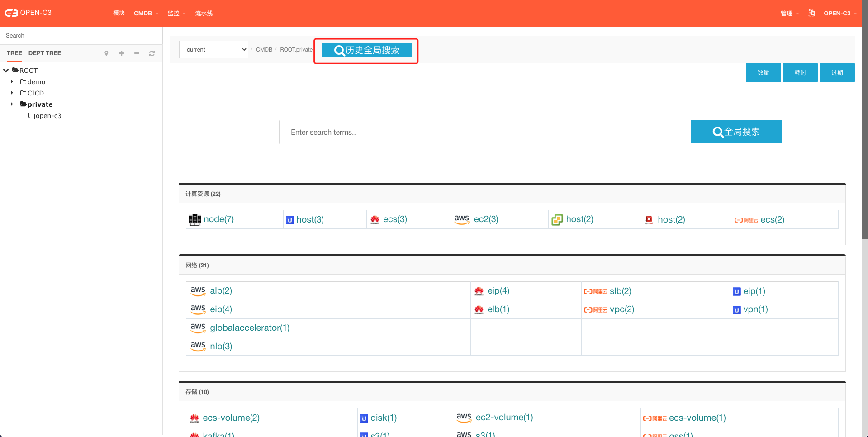Viewport: 868px width, 437px height.
Task: Collapse the ROOT tree node
Action: (6, 71)
